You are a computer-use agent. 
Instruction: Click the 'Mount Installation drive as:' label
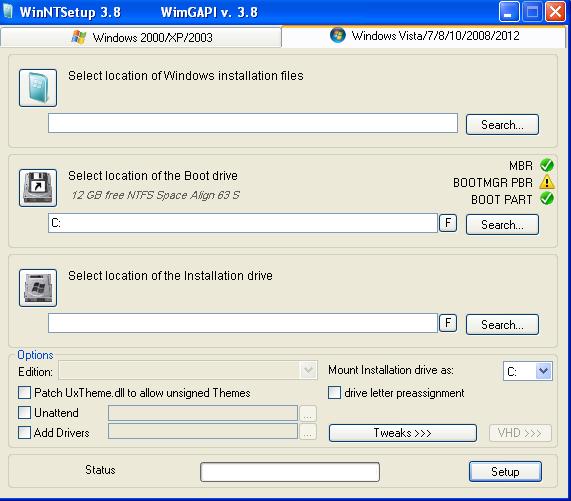click(391, 370)
